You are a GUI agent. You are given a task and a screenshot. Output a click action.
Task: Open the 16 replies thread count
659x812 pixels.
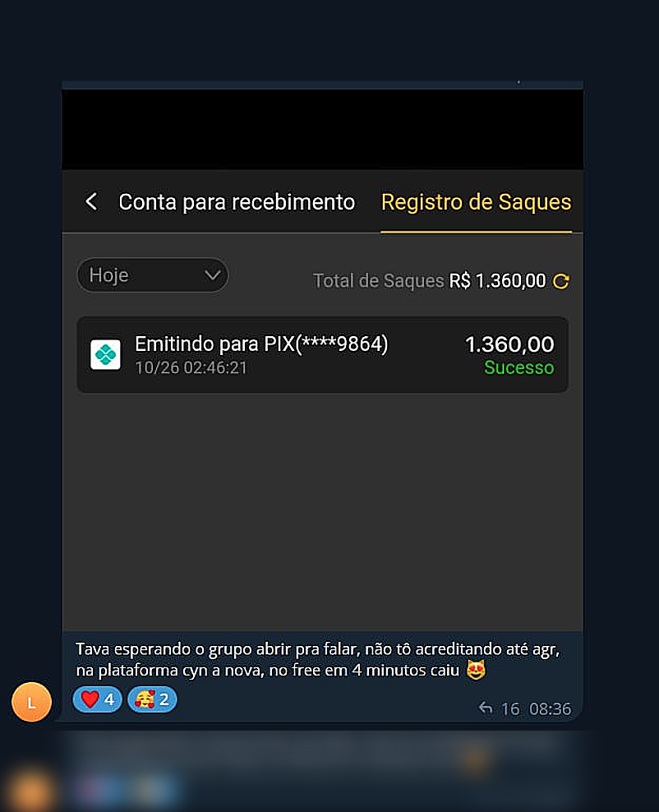[510, 708]
